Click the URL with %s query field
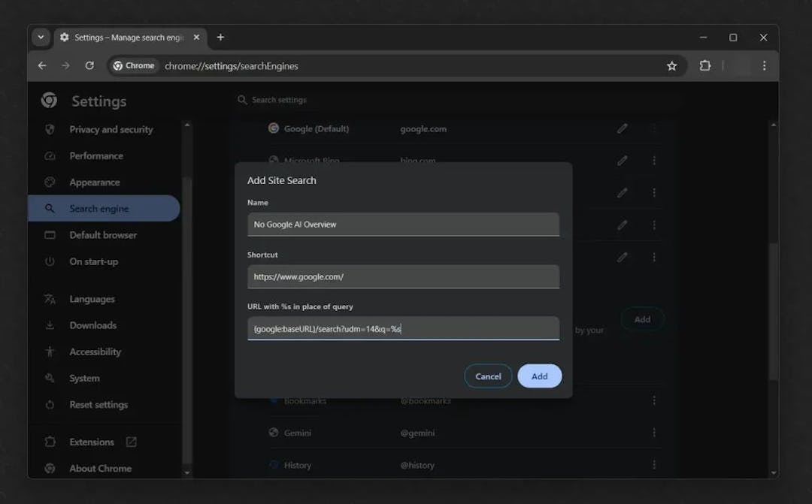Image resolution: width=812 pixels, height=504 pixels. (x=403, y=328)
